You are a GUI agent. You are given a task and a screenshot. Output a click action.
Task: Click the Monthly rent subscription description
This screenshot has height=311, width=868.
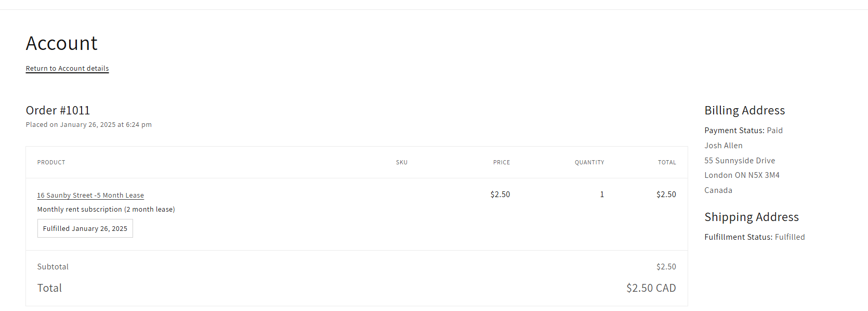click(106, 210)
